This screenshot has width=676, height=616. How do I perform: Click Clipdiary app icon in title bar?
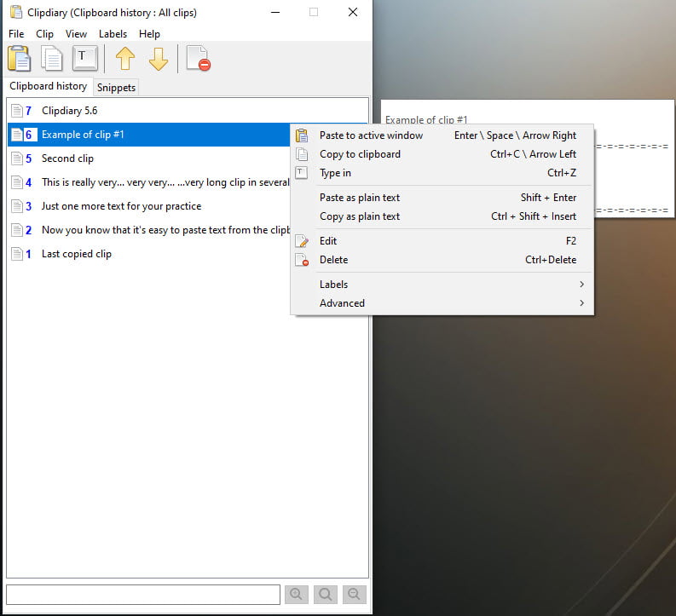16,12
